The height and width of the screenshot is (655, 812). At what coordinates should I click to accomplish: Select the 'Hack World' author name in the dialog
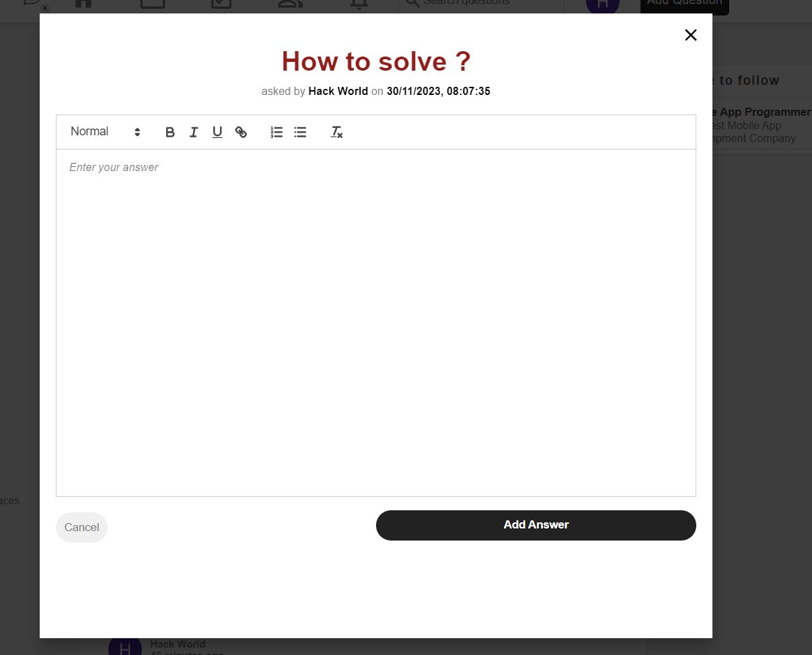[338, 91]
